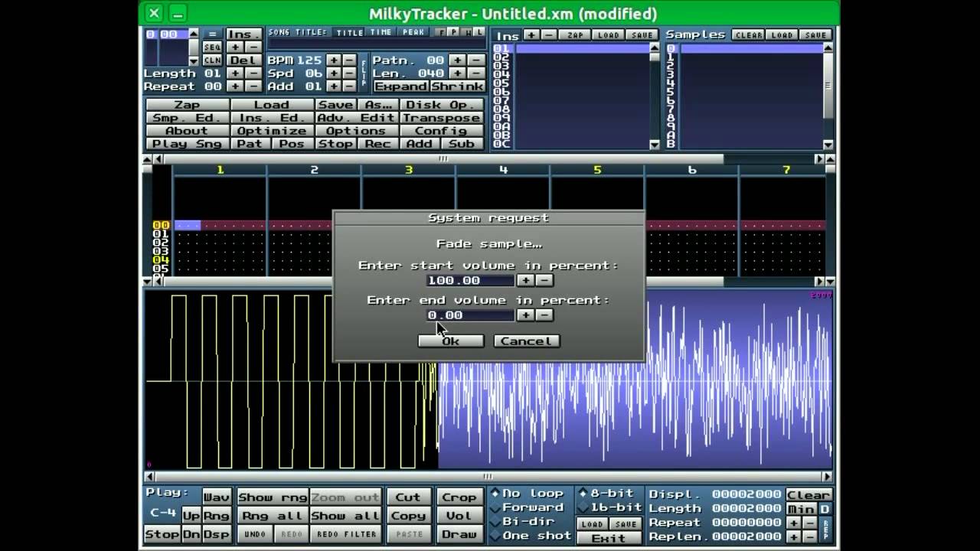This screenshot has height=551, width=980.
Task: Decrease start volume percent with minus
Action: pos(544,281)
